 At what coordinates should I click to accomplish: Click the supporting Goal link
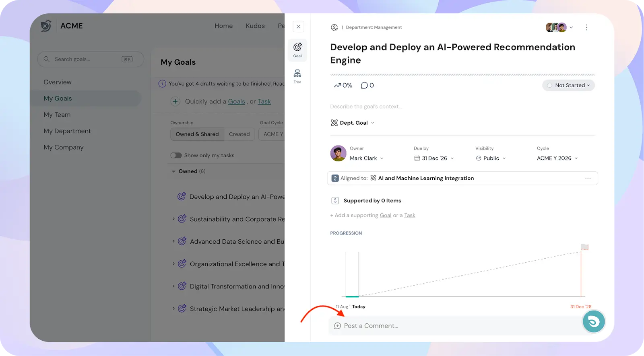click(385, 215)
